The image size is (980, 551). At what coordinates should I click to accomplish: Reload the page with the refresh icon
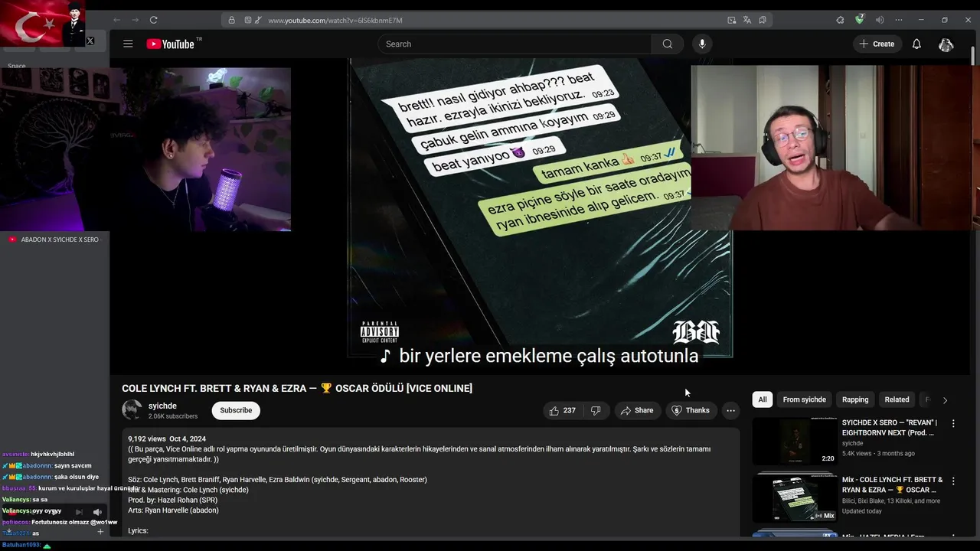point(153,20)
